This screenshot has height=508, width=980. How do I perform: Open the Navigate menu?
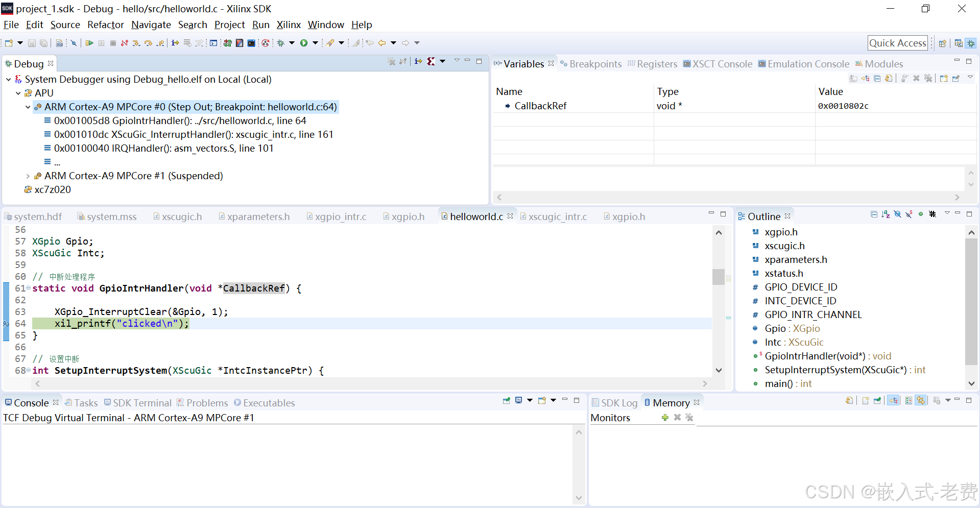click(151, 25)
